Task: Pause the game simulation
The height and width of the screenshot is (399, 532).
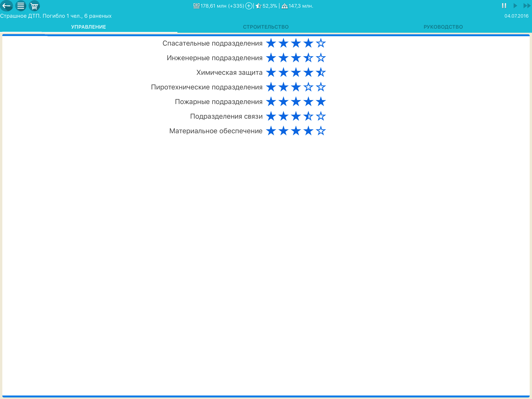Action: pyautogui.click(x=504, y=6)
